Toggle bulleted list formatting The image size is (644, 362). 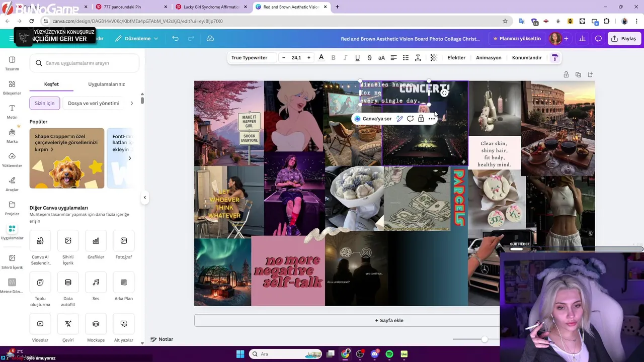pos(406,57)
